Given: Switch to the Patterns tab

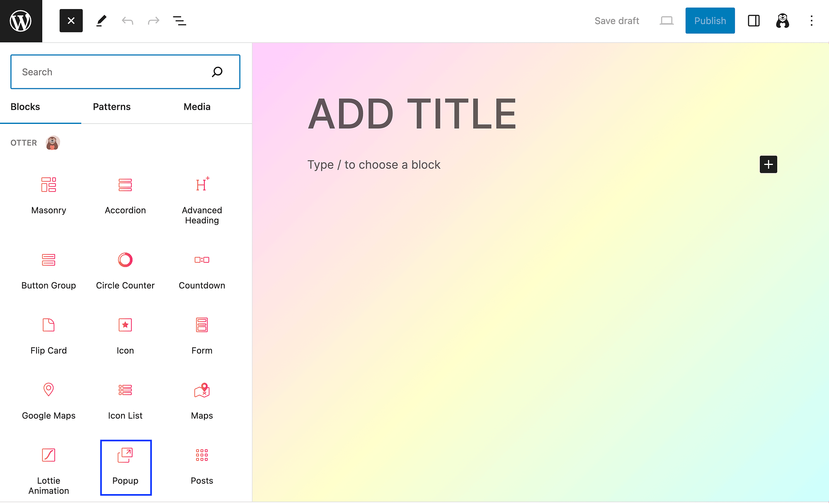Looking at the screenshot, I should [112, 107].
